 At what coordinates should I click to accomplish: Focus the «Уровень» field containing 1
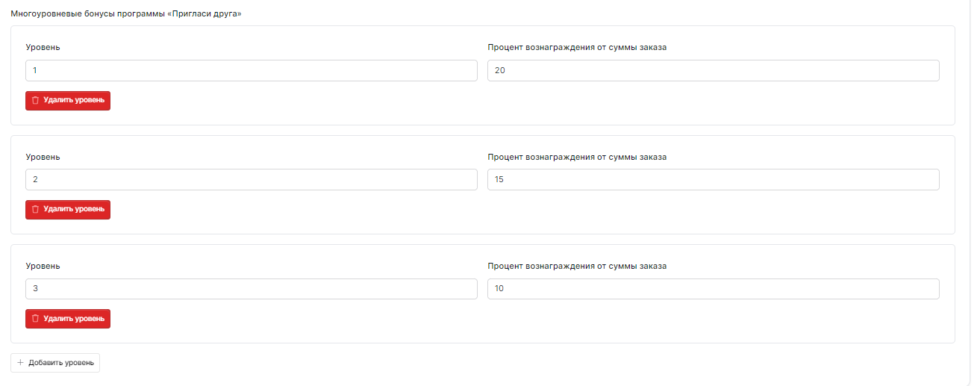tap(251, 71)
